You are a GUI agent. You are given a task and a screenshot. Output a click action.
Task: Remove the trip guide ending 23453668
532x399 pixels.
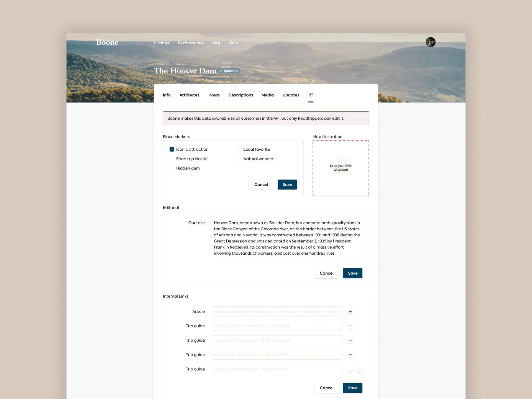click(350, 326)
